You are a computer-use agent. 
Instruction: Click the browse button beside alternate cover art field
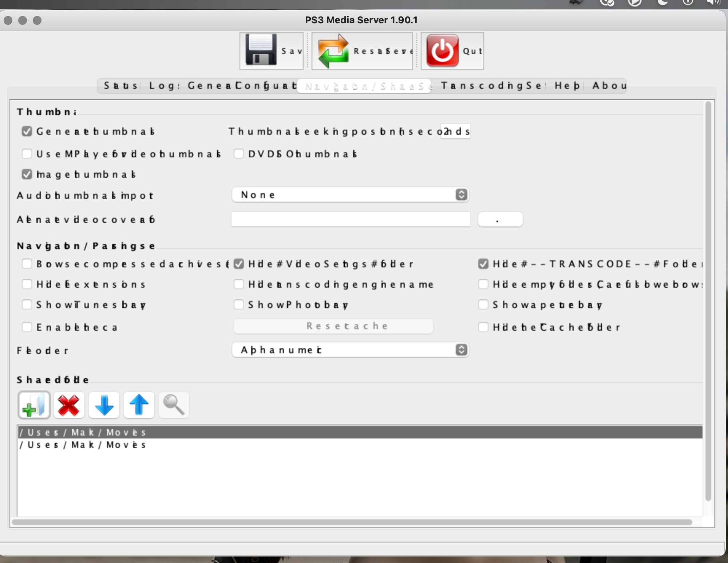coord(500,219)
